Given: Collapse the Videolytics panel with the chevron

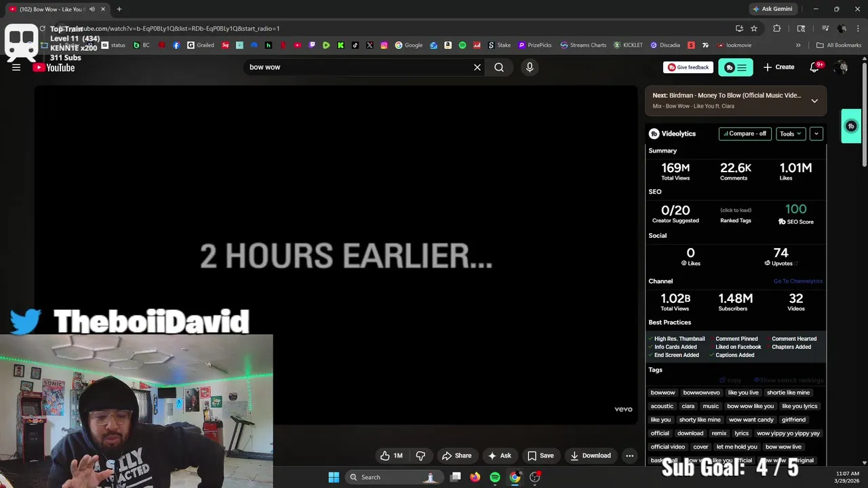Looking at the screenshot, I should [x=816, y=134].
